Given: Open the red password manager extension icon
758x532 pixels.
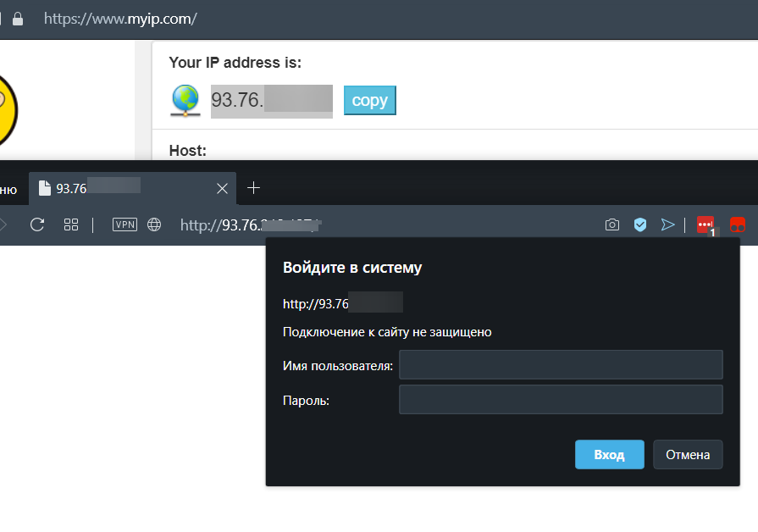Looking at the screenshot, I should tap(705, 224).
